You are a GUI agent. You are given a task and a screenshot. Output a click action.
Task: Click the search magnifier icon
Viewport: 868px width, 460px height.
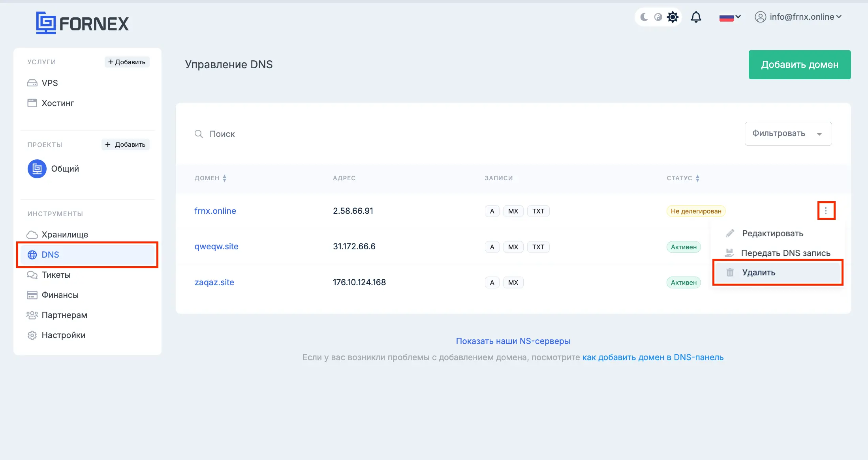(x=199, y=134)
